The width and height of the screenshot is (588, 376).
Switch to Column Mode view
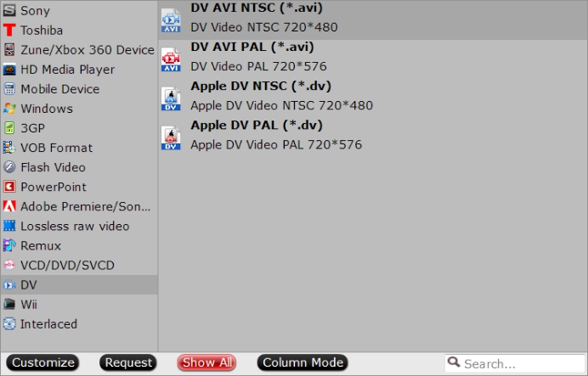tap(302, 362)
